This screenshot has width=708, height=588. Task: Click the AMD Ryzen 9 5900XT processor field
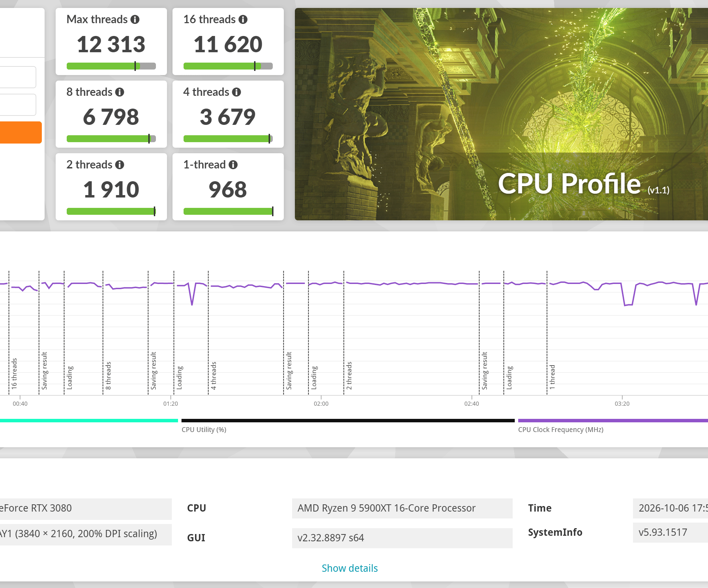click(x=402, y=508)
